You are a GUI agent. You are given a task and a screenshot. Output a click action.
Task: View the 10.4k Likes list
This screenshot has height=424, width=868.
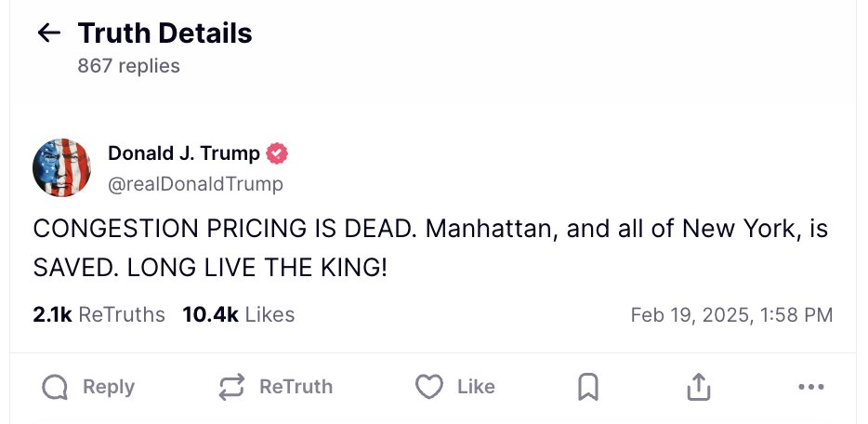(x=239, y=315)
